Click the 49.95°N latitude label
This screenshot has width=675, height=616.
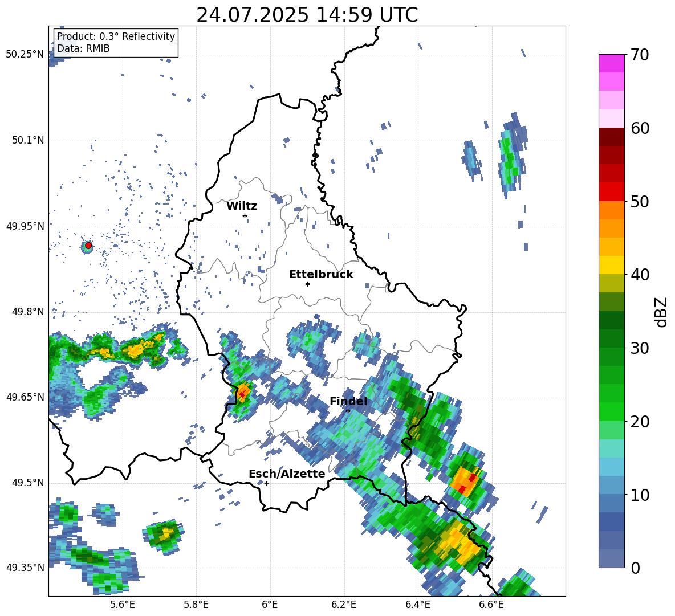(25, 226)
